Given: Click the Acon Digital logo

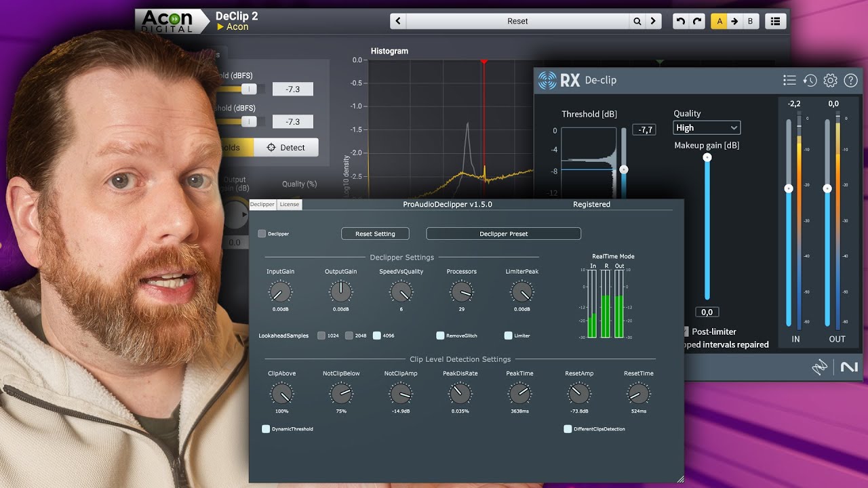Looking at the screenshot, I should tap(173, 21).
